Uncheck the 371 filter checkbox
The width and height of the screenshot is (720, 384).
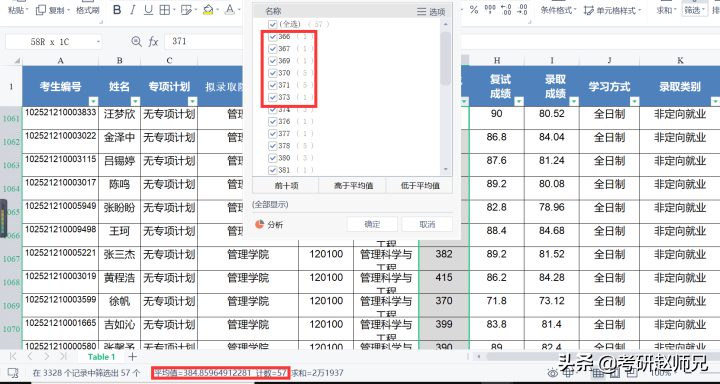point(273,85)
